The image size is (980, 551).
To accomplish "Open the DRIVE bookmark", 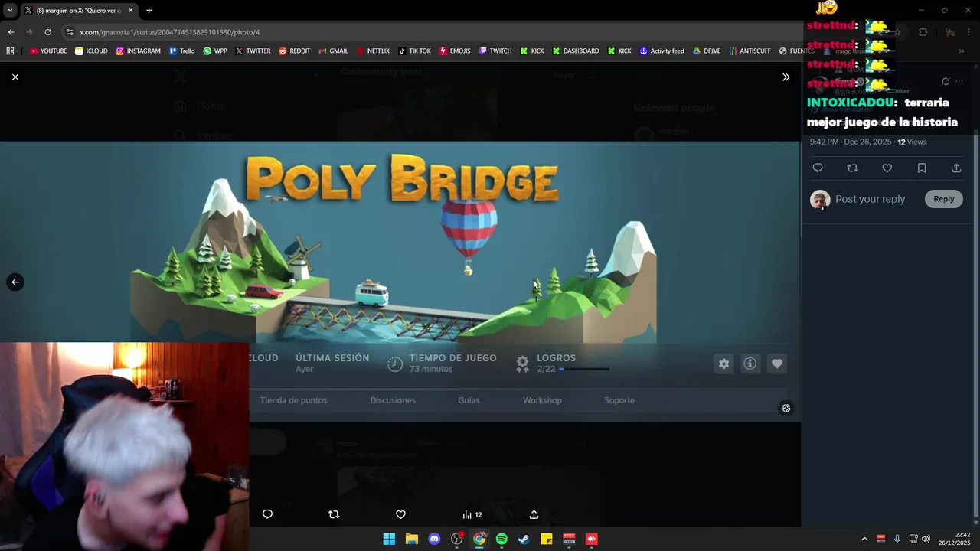I will pyautogui.click(x=706, y=51).
